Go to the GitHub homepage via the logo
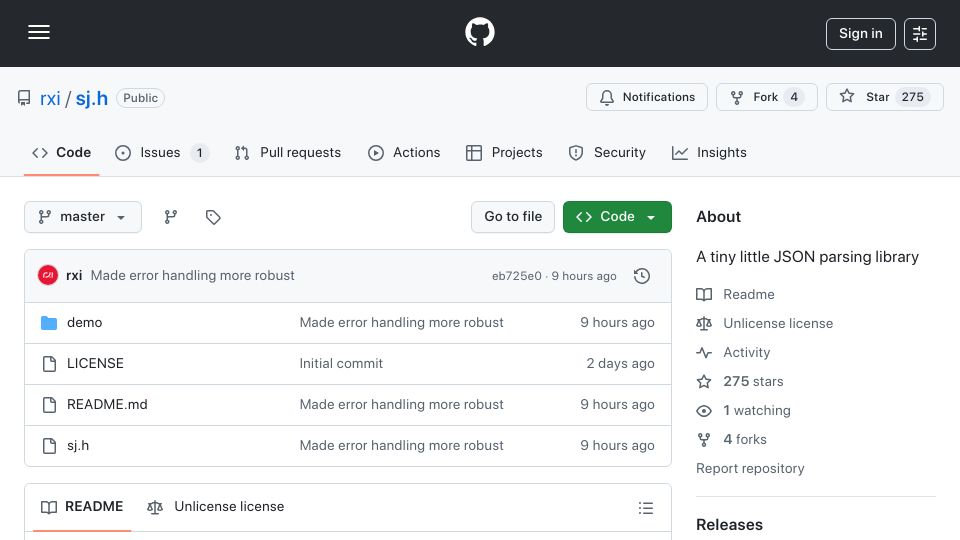 click(479, 32)
